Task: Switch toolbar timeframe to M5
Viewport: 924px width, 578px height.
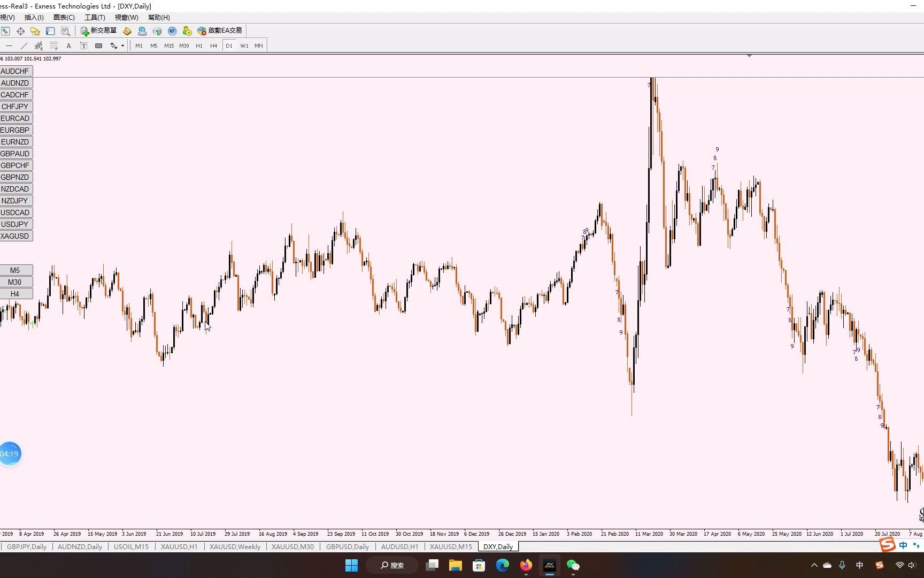Action: pos(154,46)
